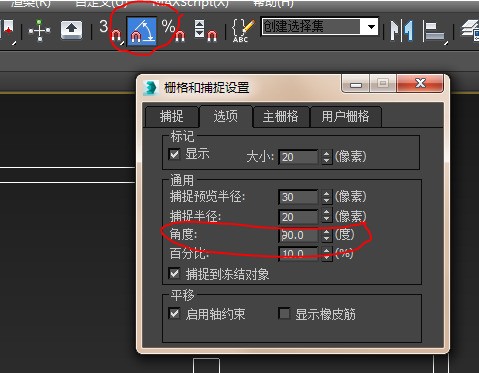This screenshot has height=373, width=479.
Task: Click into the 创建选择集 text field
Action: (x=311, y=27)
